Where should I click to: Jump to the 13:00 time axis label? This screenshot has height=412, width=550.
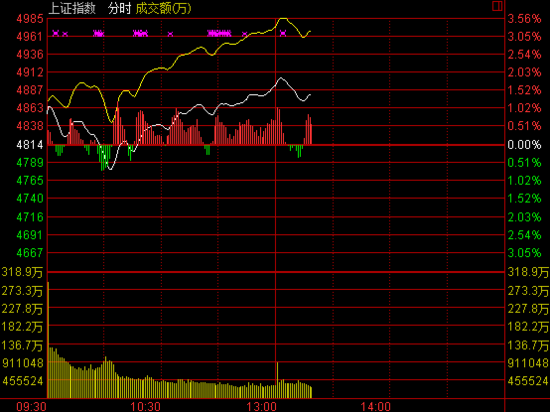point(261,407)
